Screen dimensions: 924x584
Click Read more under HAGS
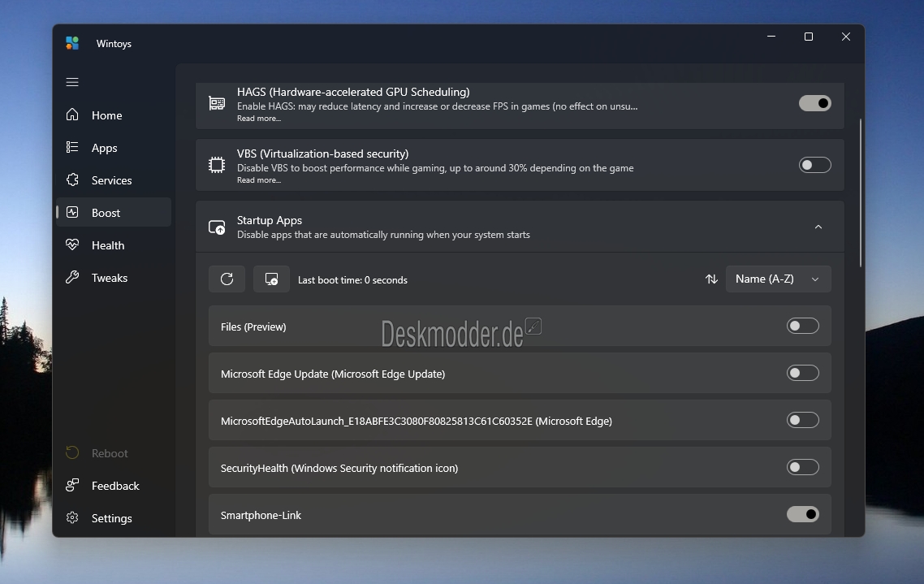[x=259, y=119]
